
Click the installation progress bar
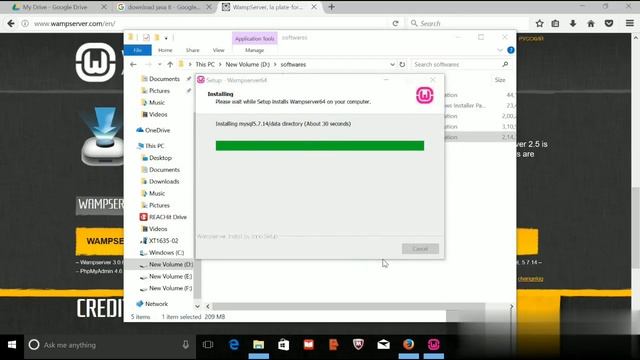pyautogui.click(x=320, y=146)
